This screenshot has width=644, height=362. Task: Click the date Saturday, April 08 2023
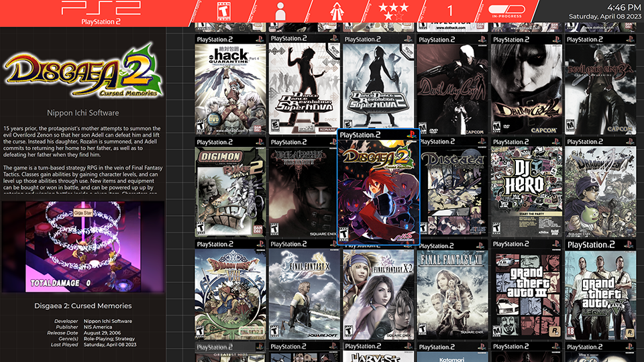pyautogui.click(x=604, y=16)
